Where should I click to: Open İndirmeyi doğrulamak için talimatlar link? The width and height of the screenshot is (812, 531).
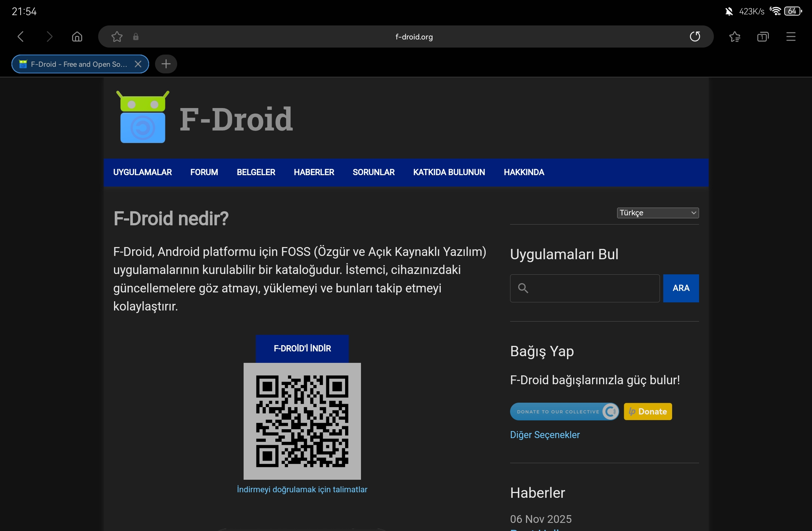coord(302,489)
